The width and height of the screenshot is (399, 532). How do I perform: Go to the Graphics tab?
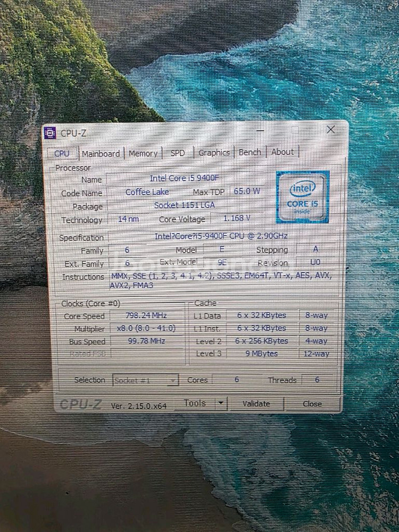(x=214, y=153)
